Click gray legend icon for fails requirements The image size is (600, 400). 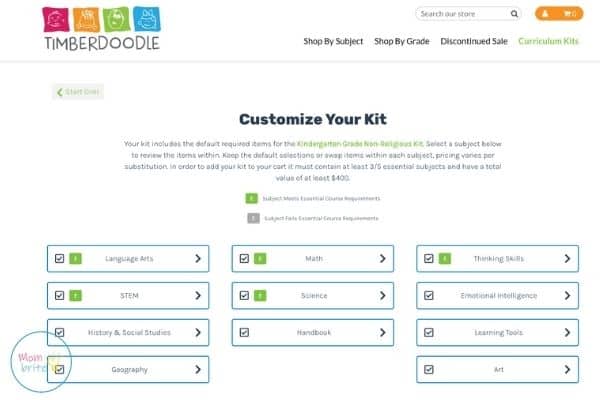253,218
